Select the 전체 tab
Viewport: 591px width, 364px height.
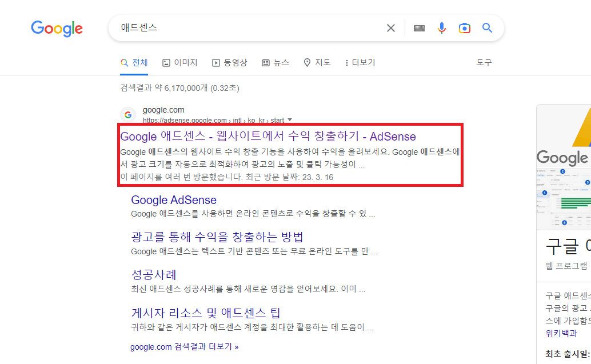(134, 62)
